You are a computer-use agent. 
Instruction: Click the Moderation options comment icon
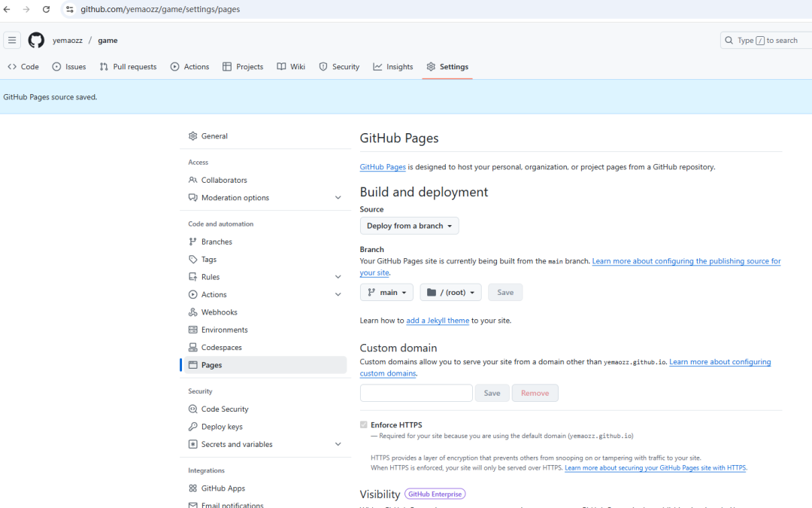192,197
